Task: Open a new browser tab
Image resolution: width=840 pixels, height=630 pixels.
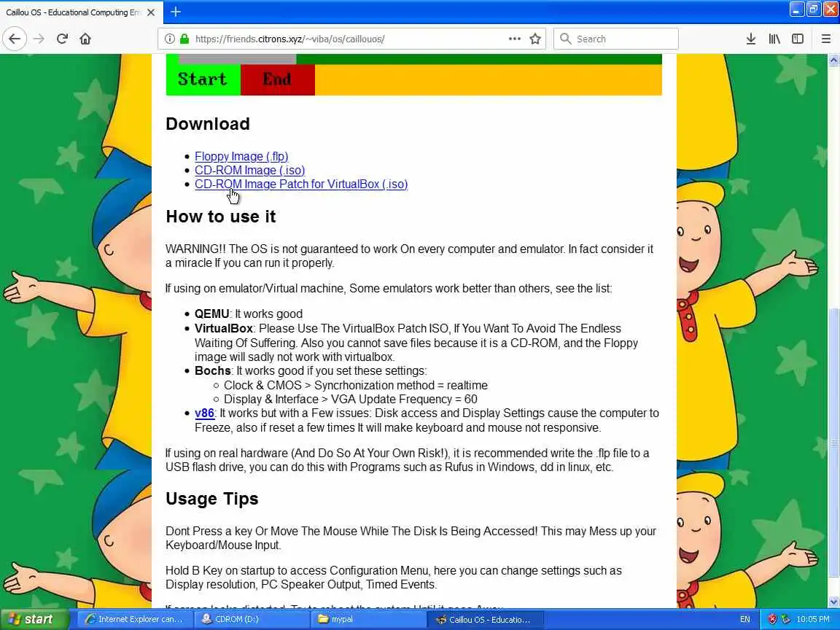Action: (x=175, y=11)
